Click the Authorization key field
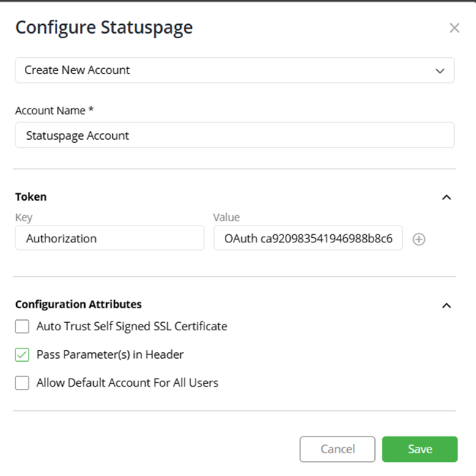 pyautogui.click(x=110, y=238)
